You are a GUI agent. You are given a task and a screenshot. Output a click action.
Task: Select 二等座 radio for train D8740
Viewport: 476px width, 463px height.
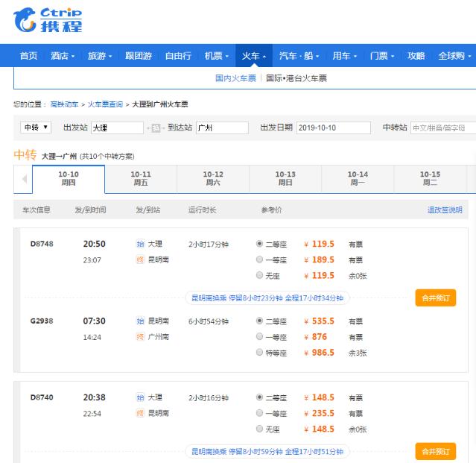[259, 397]
